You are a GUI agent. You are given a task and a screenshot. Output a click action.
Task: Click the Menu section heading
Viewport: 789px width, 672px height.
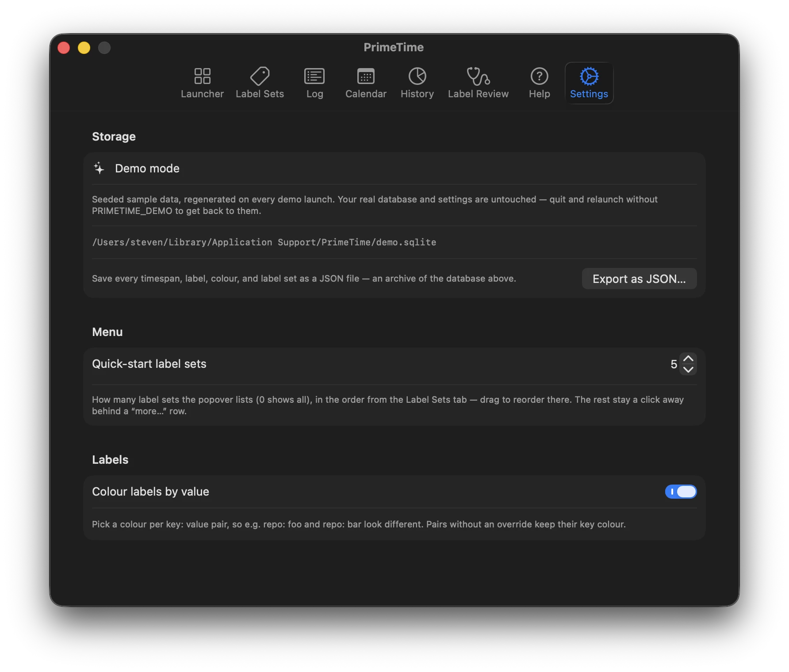click(107, 332)
